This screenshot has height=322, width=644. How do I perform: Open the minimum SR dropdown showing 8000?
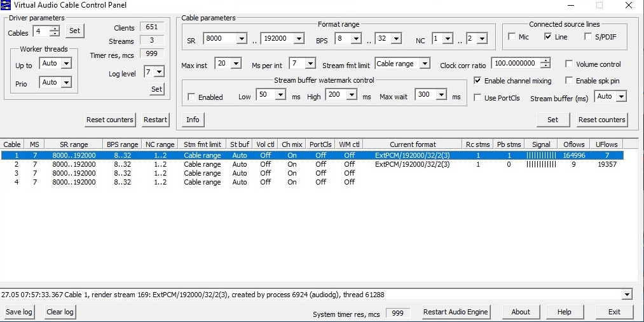tap(242, 39)
